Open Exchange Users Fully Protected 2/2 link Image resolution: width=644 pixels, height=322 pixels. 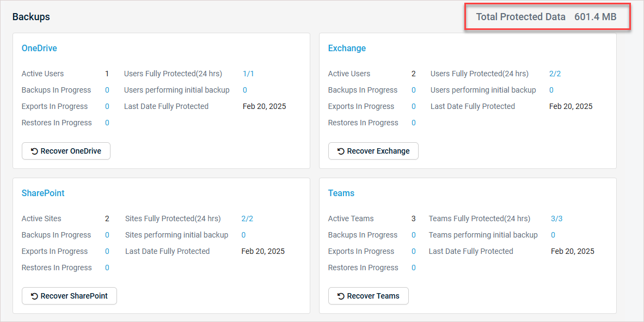point(555,74)
